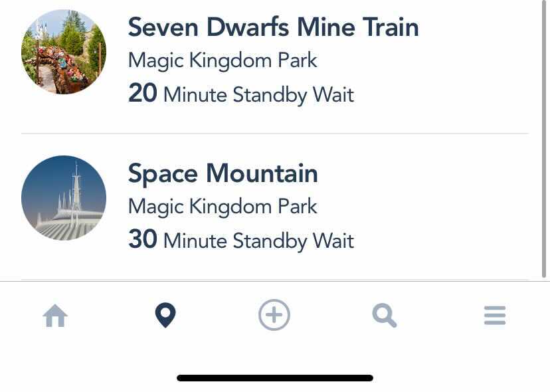Open search with the magnifying glass icon
This screenshot has width=550, height=392.
[x=384, y=315]
